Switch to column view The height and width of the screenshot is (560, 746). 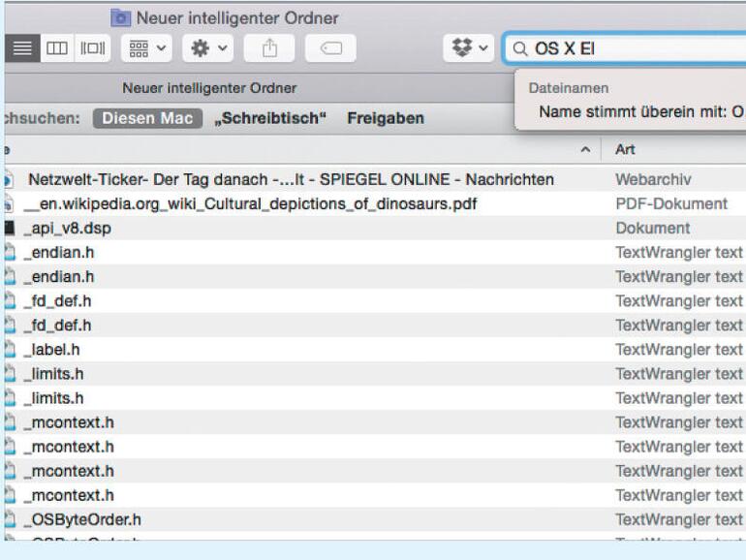click(x=57, y=48)
